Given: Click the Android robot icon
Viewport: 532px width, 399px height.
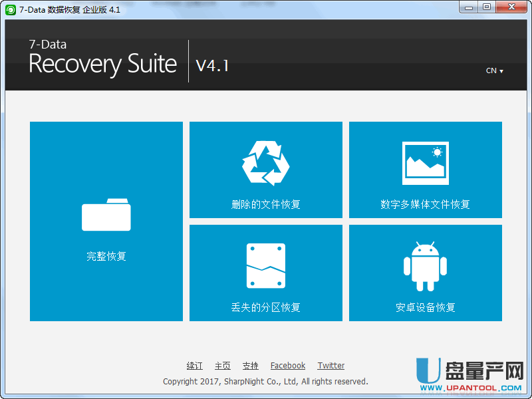Looking at the screenshot, I should pos(426,266).
